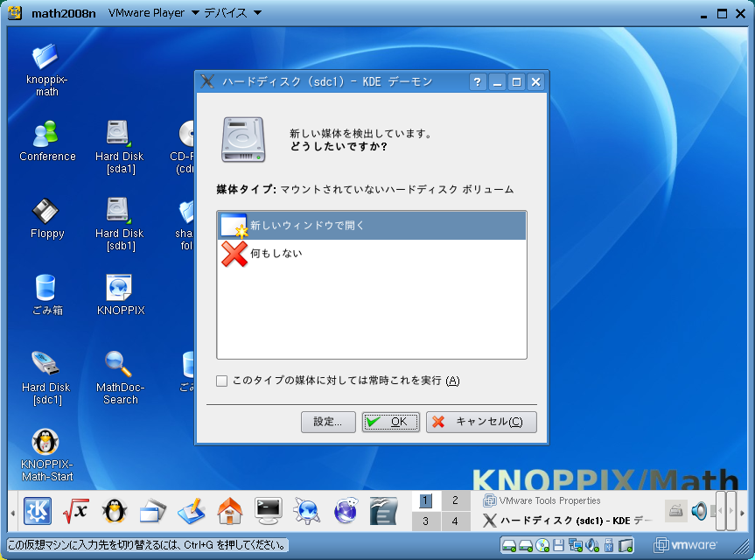
Task: Click the network adapter icon in the VMware status bar
Action: click(x=576, y=545)
